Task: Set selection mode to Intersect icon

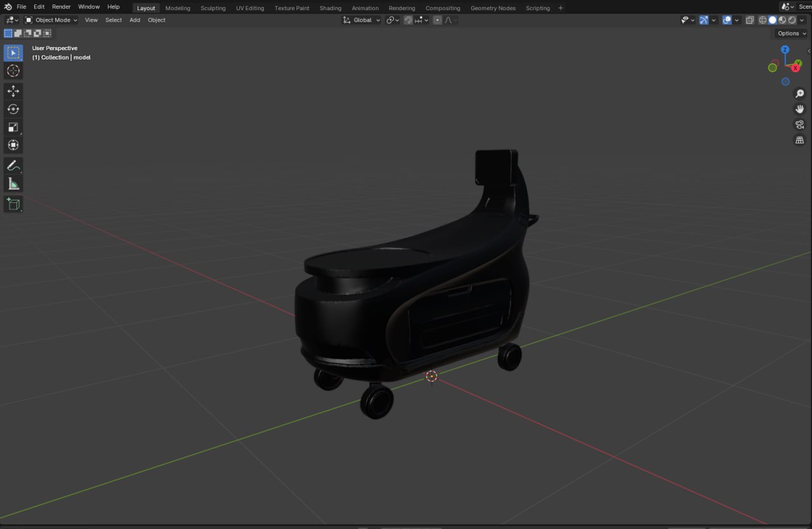Action: (46, 33)
